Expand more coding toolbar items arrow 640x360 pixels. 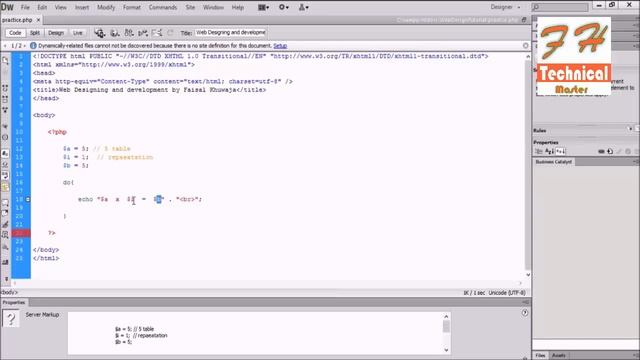pyautogui.click(x=6, y=279)
